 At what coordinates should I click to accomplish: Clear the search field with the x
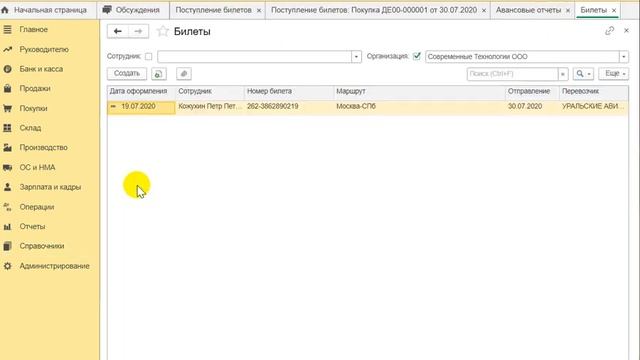[x=563, y=74]
